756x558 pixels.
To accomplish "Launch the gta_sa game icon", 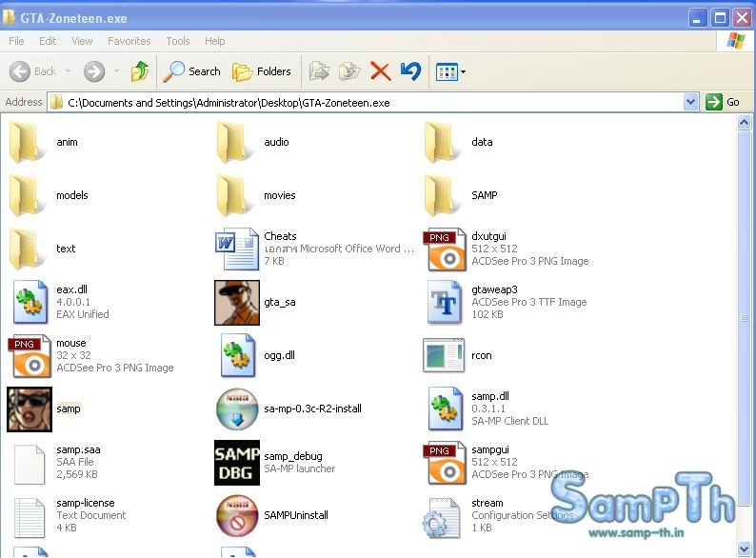I will [237, 303].
